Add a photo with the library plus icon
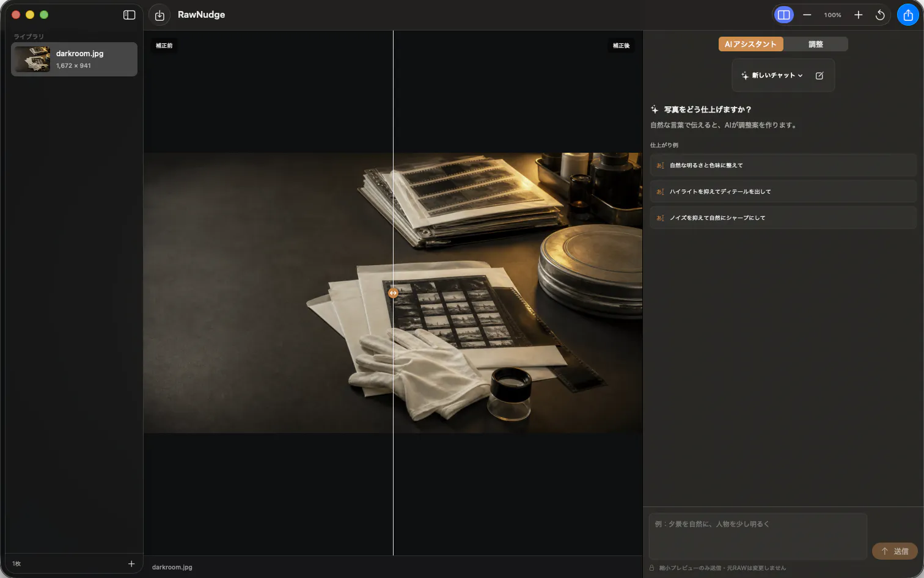Viewport: 924px width, 578px height. [131, 563]
